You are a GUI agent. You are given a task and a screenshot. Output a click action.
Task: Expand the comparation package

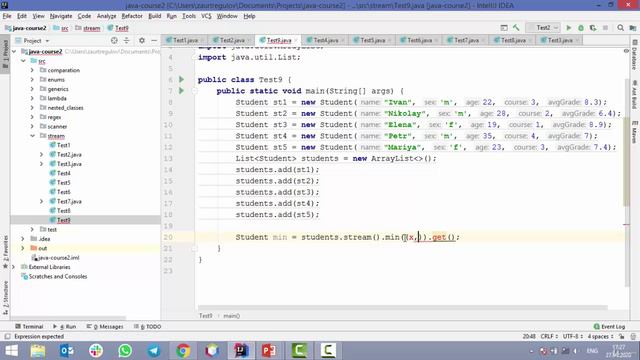pos(32,70)
